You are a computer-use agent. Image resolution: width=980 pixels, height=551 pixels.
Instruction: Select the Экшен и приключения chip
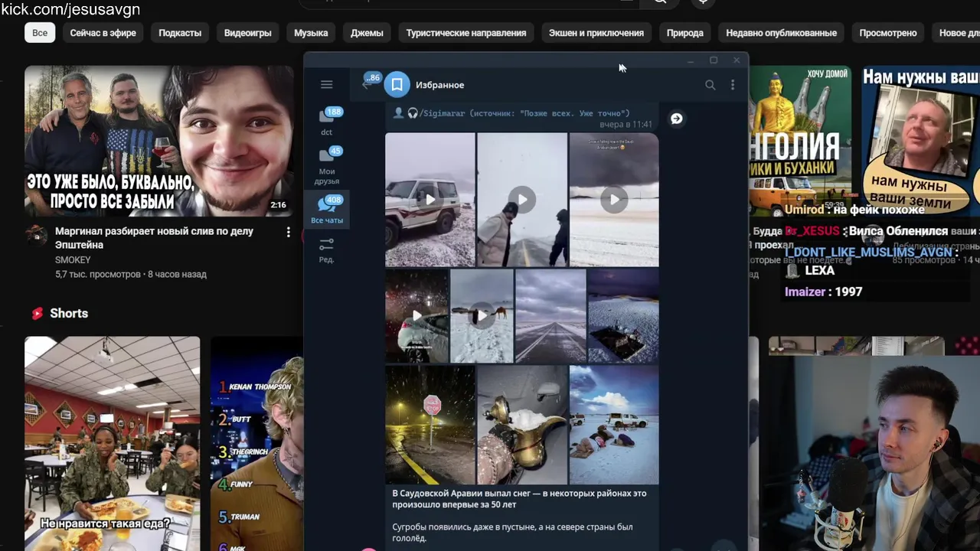click(x=596, y=33)
